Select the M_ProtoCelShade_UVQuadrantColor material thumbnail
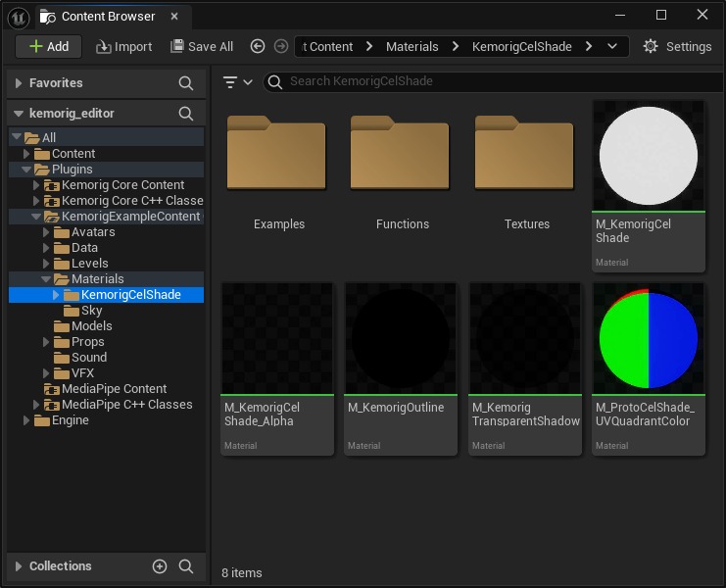 [x=648, y=338]
